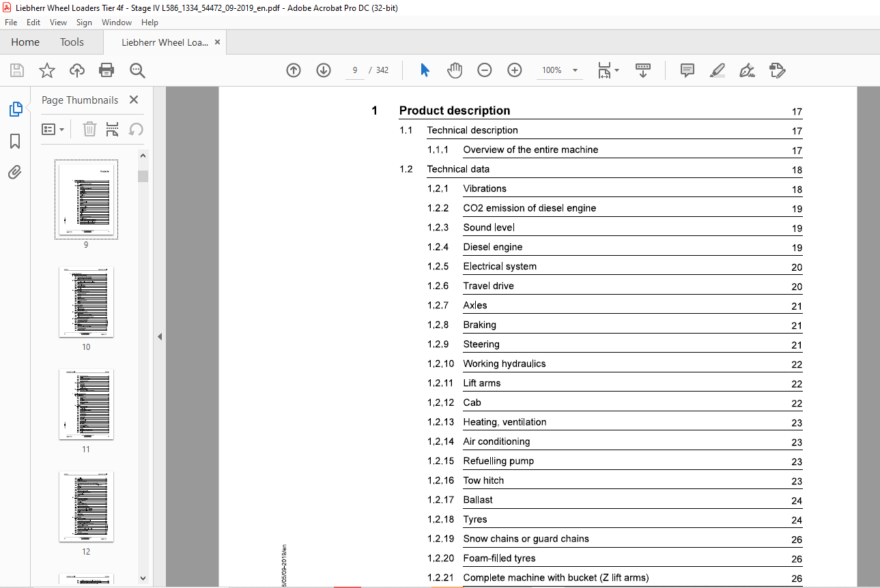Click the Product description heading link

[455, 111]
